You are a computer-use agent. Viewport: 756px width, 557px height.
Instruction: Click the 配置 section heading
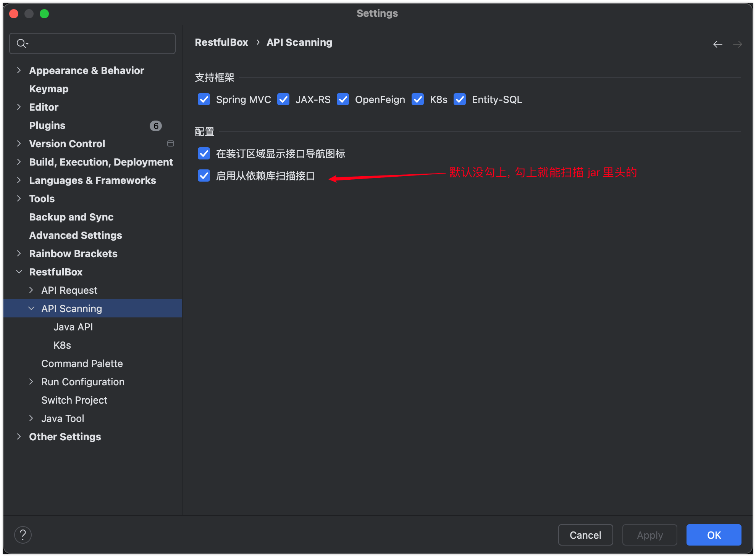click(x=205, y=132)
